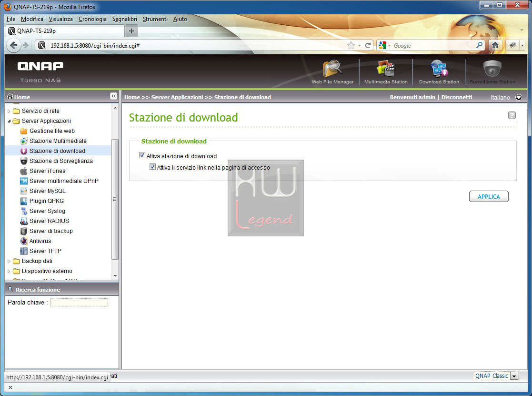Click the Google search field
The image size is (532, 396).
pyautogui.click(x=433, y=45)
